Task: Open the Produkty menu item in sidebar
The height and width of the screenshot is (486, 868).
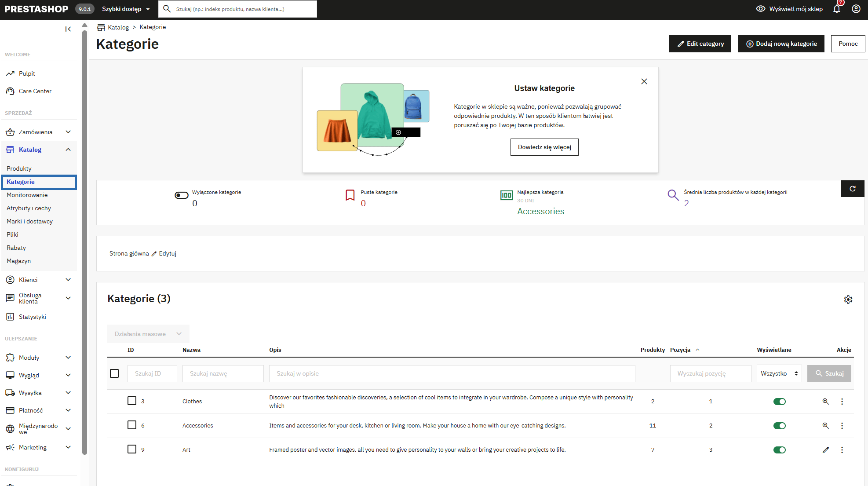Action: click(x=19, y=168)
